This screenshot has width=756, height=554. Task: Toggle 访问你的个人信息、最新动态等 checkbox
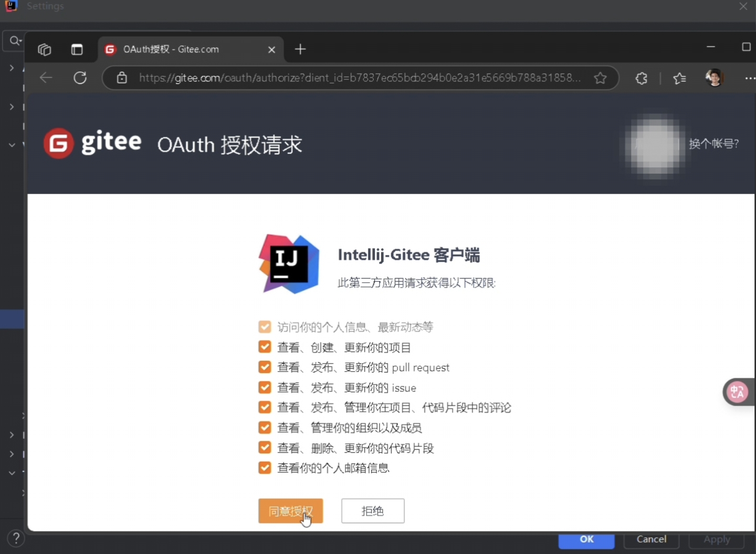[x=265, y=327]
